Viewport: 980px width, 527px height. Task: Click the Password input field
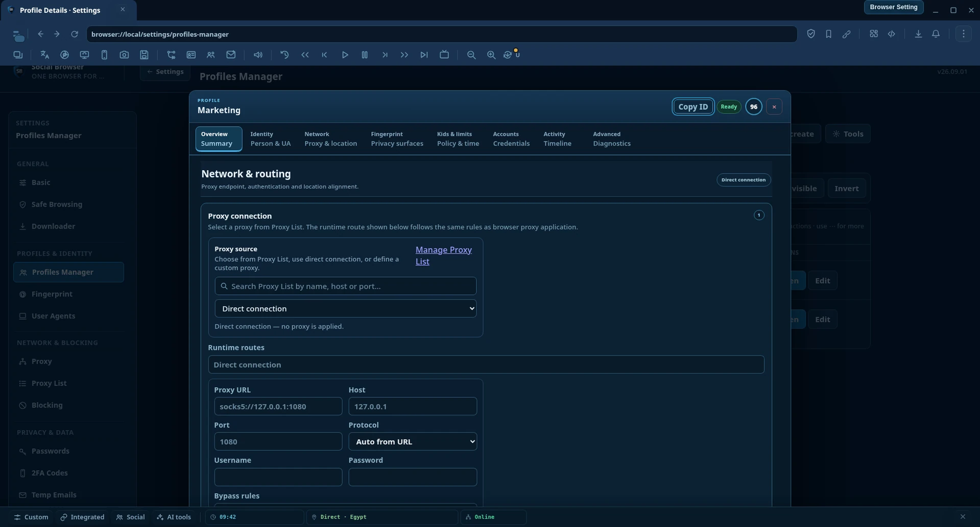click(413, 477)
